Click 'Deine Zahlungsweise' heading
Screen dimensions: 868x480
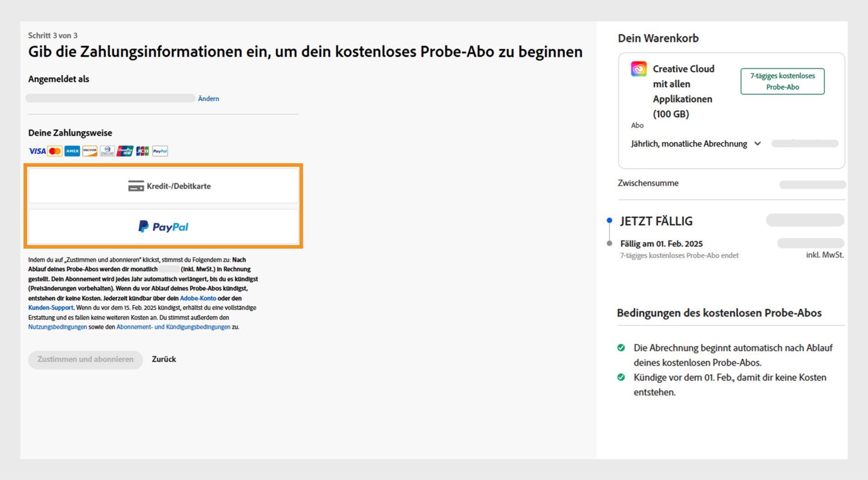tap(70, 133)
